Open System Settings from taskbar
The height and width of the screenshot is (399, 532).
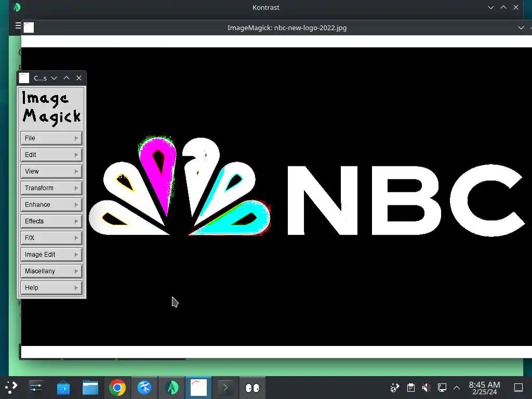point(36,388)
